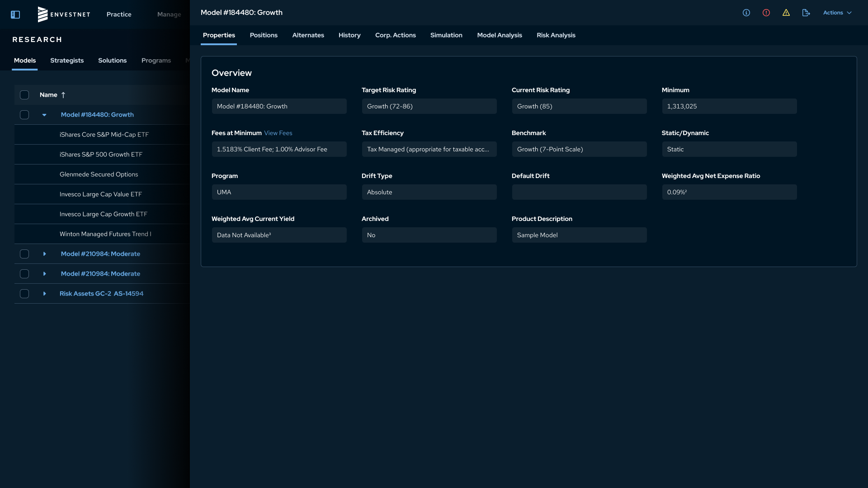This screenshot has width=868, height=488.
Task: Click the View Fees link
Action: click(278, 133)
